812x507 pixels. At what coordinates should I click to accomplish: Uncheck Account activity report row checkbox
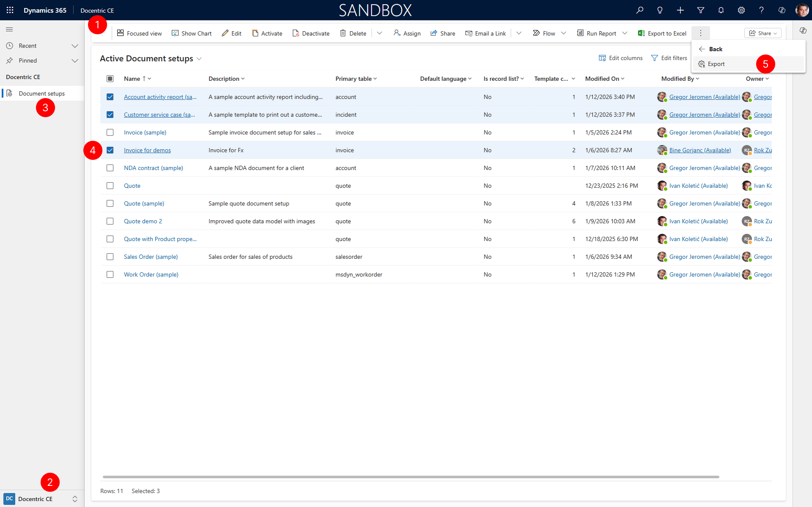(x=110, y=97)
